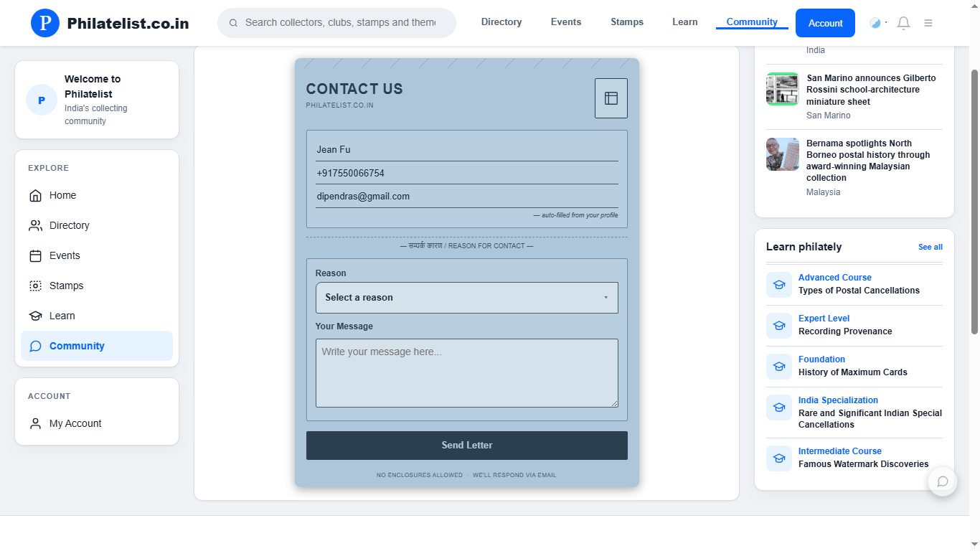
Task: Click the Events calendar icon in sidebar
Action: pyautogui.click(x=35, y=255)
